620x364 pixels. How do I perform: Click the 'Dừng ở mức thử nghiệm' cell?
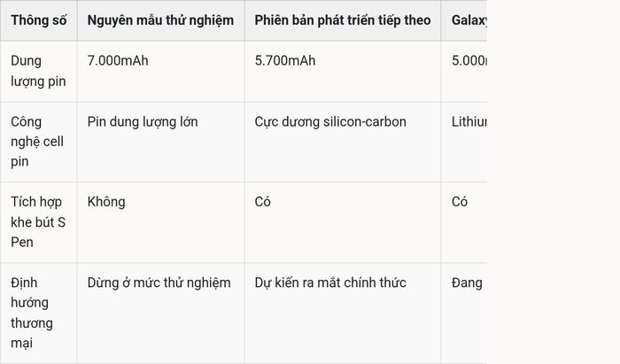point(159,283)
